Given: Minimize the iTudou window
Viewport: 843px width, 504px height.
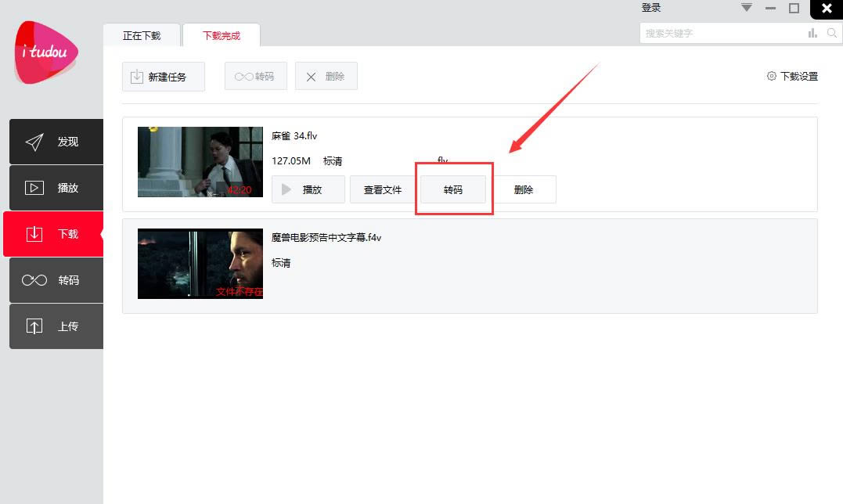Looking at the screenshot, I should coord(770,8).
